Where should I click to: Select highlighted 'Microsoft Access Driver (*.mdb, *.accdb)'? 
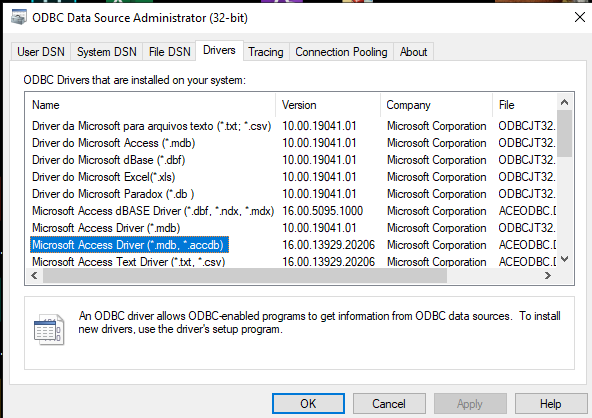point(129,245)
